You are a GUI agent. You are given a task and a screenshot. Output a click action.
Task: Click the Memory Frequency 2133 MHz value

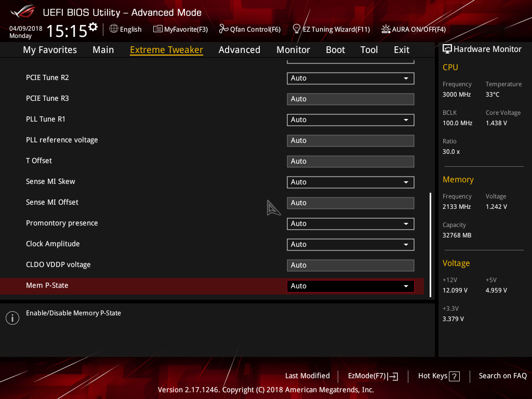(456, 207)
